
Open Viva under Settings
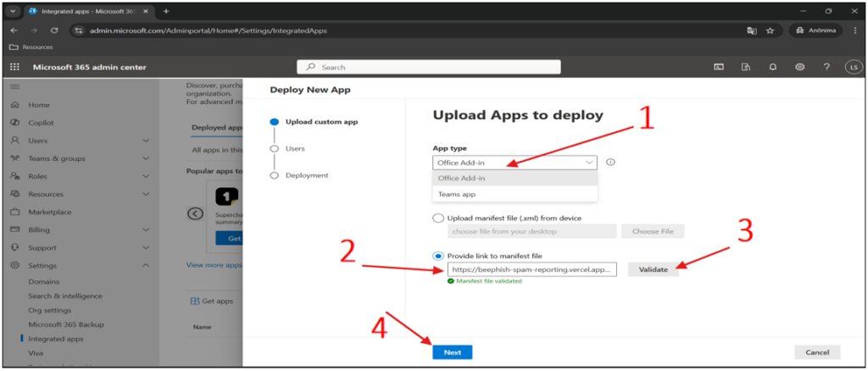pos(36,353)
